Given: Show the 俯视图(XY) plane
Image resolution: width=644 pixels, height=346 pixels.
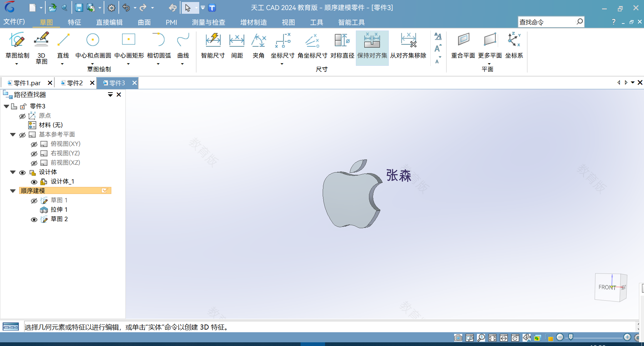Looking at the screenshot, I should (x=34, y=144).
